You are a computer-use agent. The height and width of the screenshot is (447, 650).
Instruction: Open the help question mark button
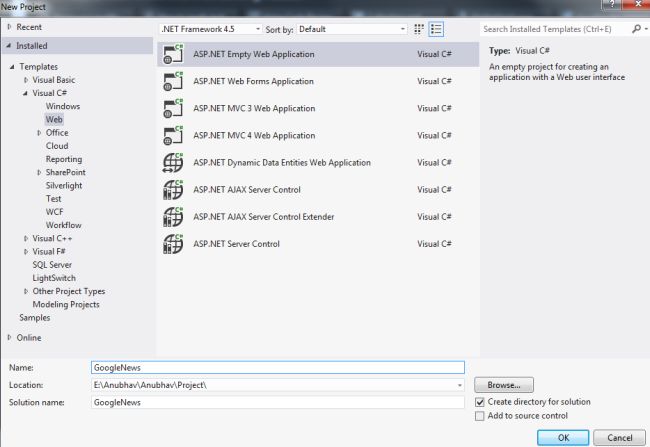[x=612, y=5]
